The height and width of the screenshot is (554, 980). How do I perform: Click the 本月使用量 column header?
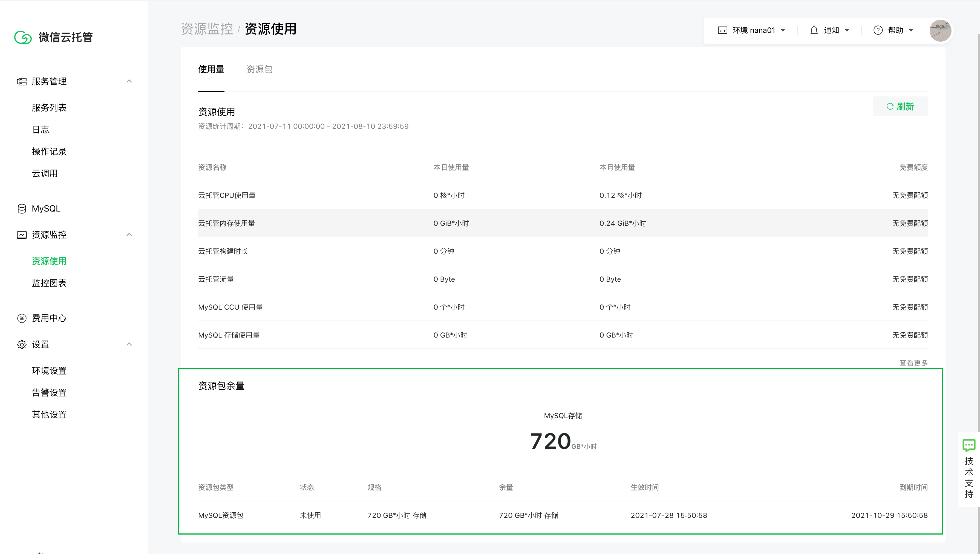[617, 167]
